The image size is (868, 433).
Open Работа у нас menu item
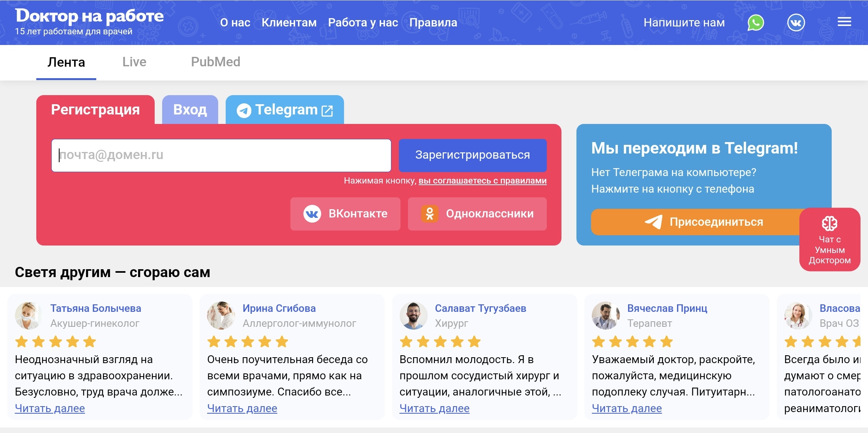pyautogui.click(x=363, y=22)
